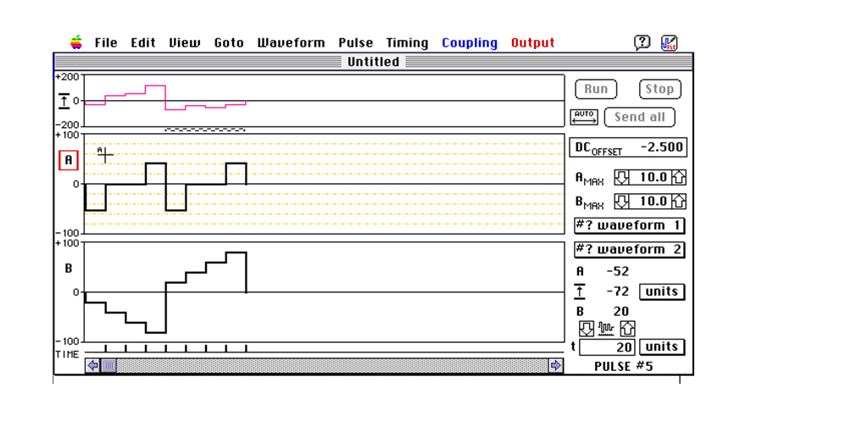Image resolution: width=868 pixels, height=421 pixels.
Task: Open the waveform 2 popup
Action: tap(629, 250)
